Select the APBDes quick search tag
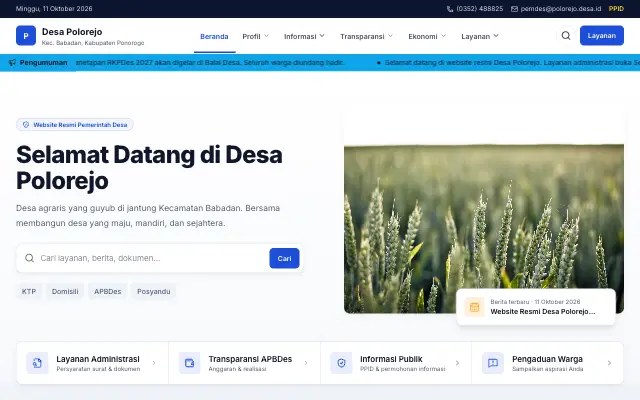Screen dimensions: 640x400 tap(108, 291)
